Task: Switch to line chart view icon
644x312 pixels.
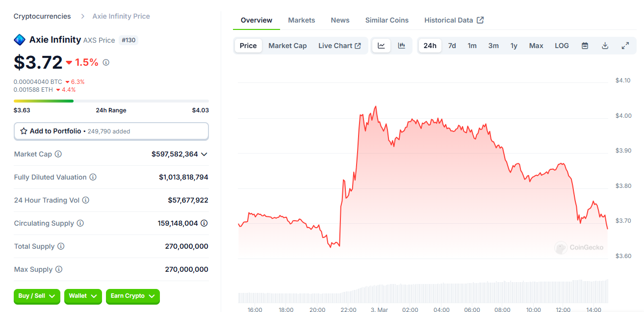Action: (x=381, y=46)
